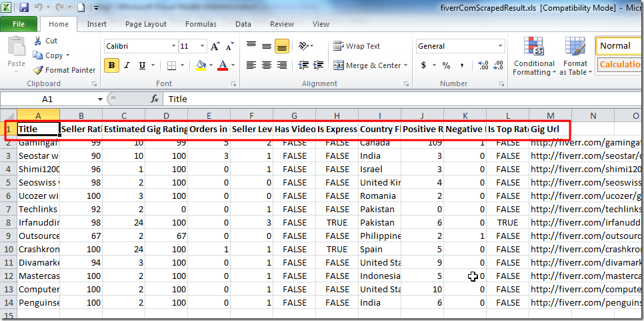644x321 pixels.
Task: Open the Customize Quick Access Toolbar arrow
Action: (96, 7)
